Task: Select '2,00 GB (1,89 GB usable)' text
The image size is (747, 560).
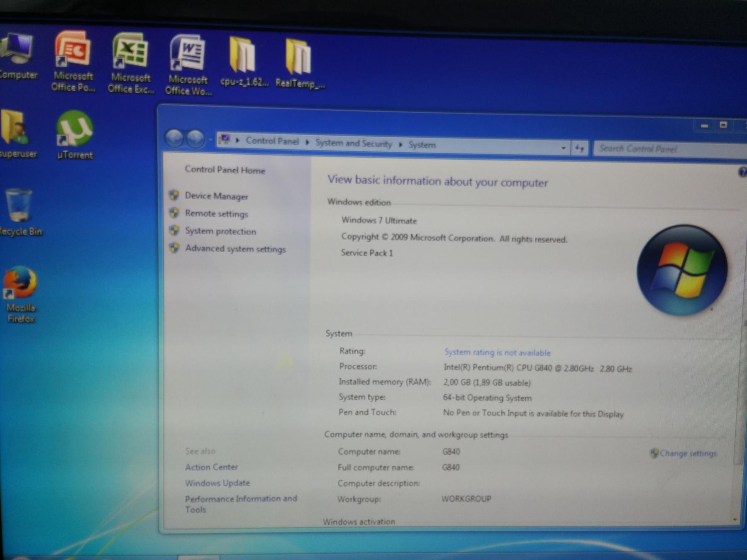Action: pos(487,382)
